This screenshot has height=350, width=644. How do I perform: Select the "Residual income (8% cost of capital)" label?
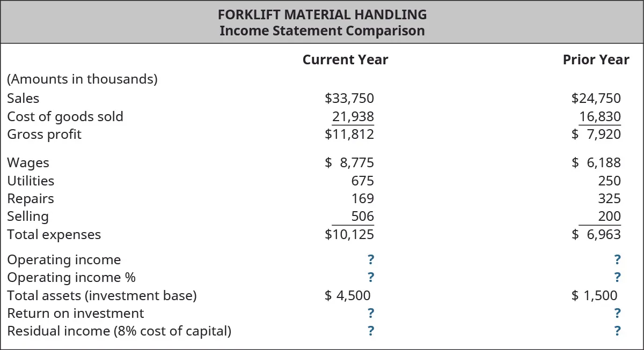point(119,331)
